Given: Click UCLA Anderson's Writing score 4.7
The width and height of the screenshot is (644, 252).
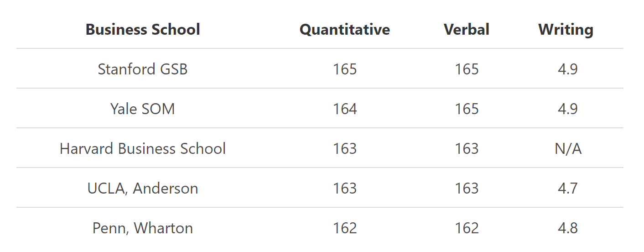Looking at the screenshot, I should [568, 189].
